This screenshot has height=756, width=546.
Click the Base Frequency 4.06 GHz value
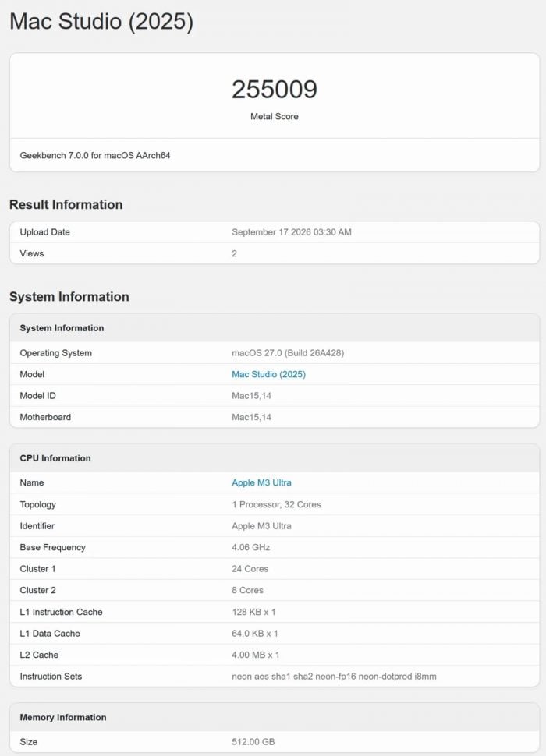(251, 547)
